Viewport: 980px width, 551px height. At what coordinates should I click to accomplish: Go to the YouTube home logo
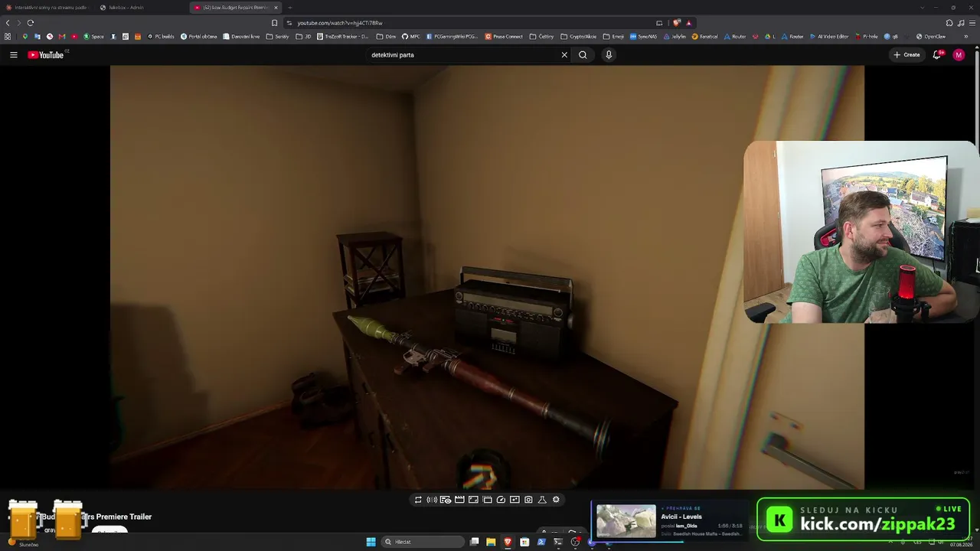coord(46,55)
